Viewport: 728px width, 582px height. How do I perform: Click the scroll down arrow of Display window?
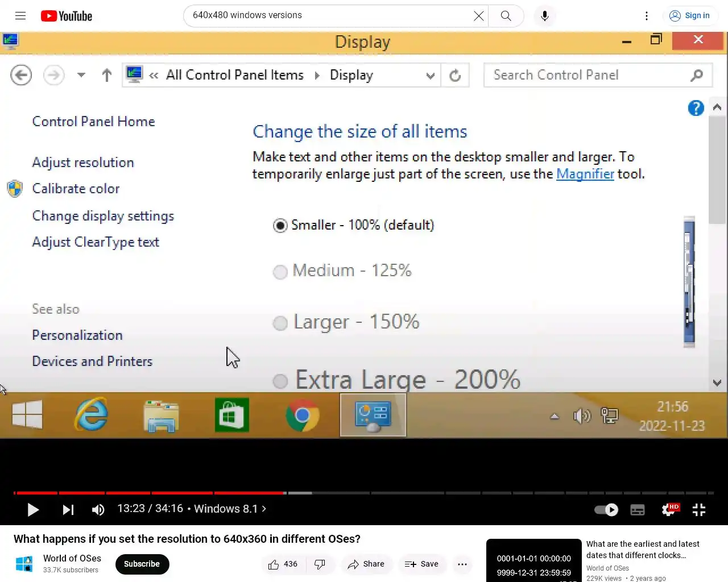pyautogui.click(x=717, y=383)
